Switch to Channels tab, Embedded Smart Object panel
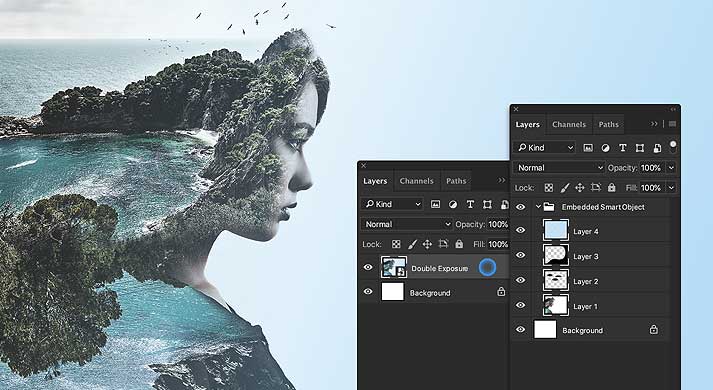This screenshot has height=390, width=713. tap(569, 125)
